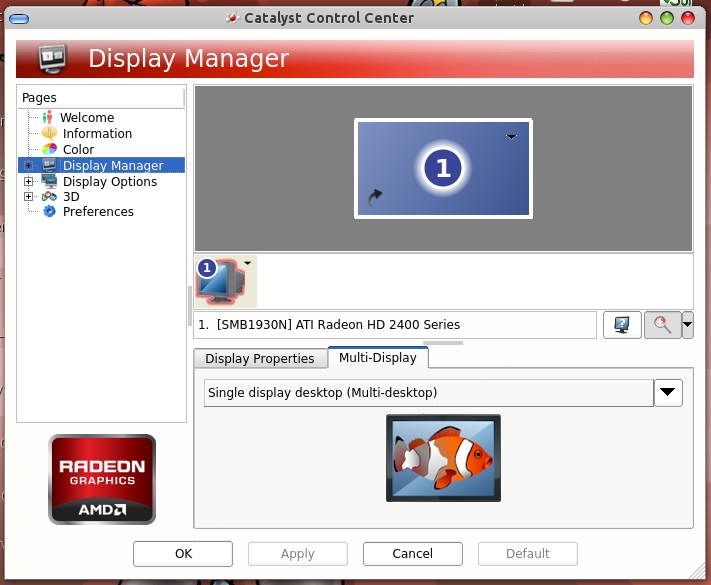The width and height of the screenshot is (711, 585).
Task: Click the Catalyst Control Center title icon
Action: coord(232,18)
